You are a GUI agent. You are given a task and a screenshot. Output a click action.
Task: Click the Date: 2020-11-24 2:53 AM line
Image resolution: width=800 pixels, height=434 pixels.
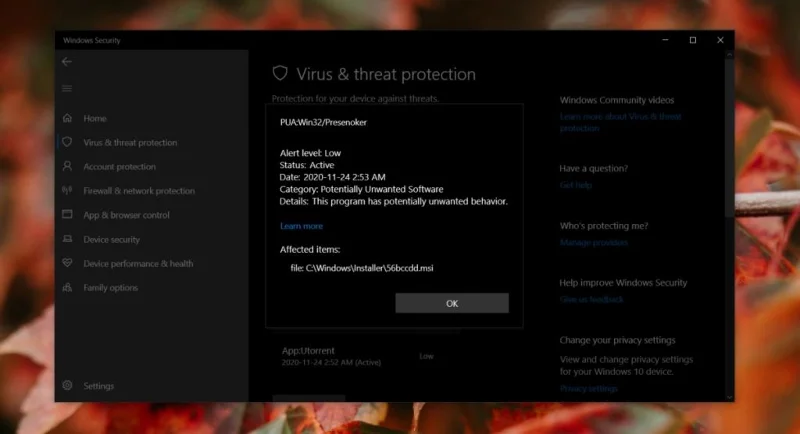[332, 177]
